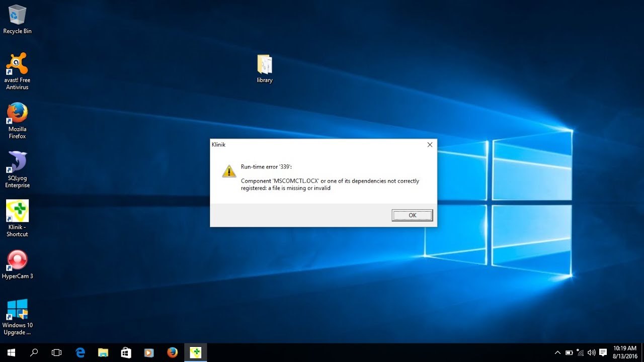This screenshot has height=362, width=644.
Task: Open the Action Center notifications panel
Action: (602, 352)
